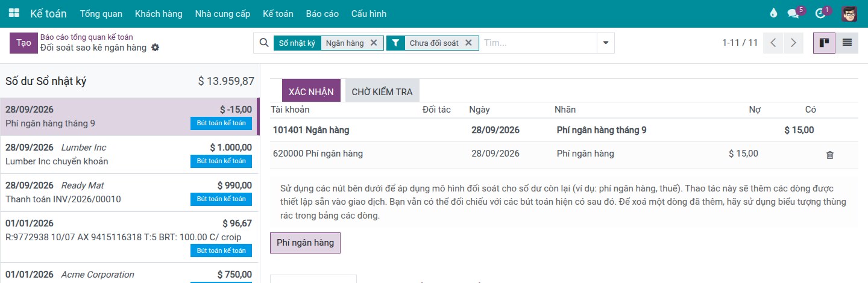Click the gear icon beside Đối soát sao kê ngân hàng

(155, 48)
